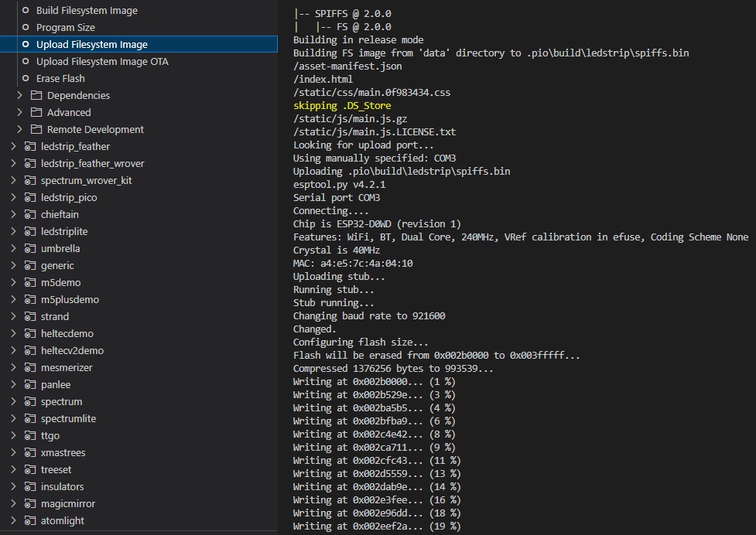The height and width of the screenshot is (535, 756).
Task: Expand the treeset environment chevron
Action: tap(13, 469)
